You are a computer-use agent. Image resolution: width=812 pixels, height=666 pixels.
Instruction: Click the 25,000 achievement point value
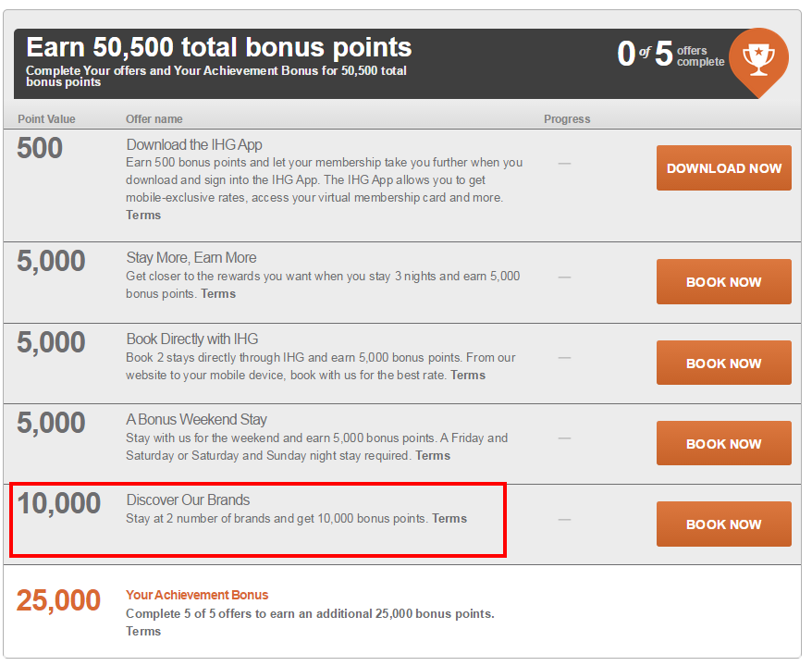pos(58,600)
